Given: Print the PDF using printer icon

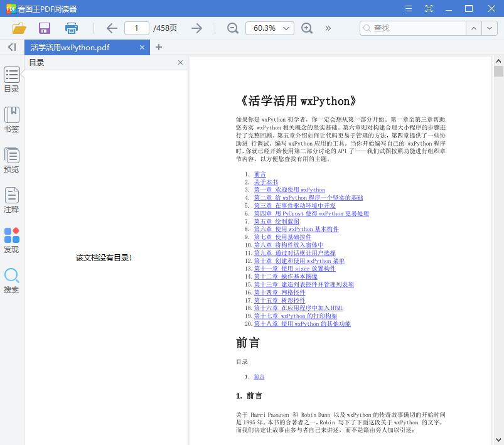Looking at the screenshot, I should [x=71, y=28].
